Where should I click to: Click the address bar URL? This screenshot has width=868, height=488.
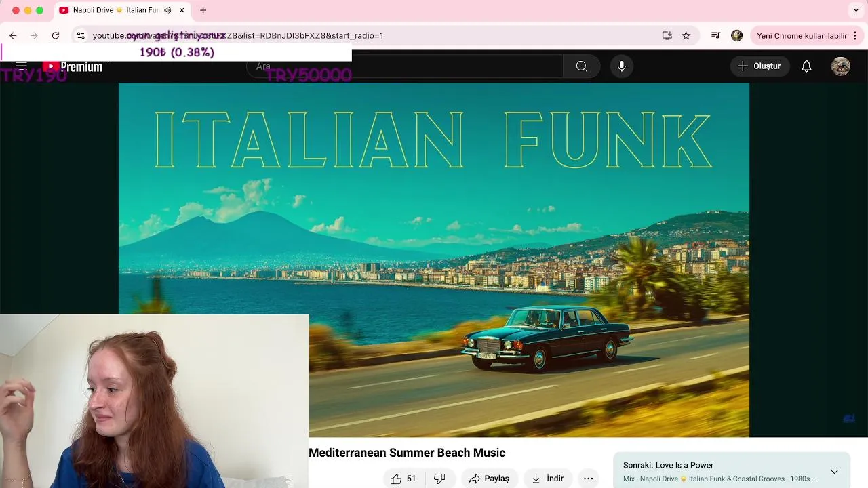click(x=238, y=35)
